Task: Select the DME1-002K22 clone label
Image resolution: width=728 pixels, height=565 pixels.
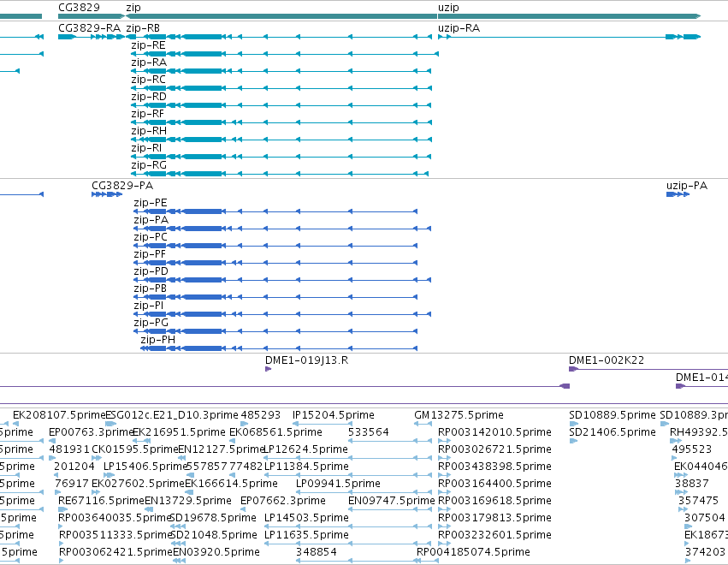Action: pyautogui.click(x=607, y=360)
